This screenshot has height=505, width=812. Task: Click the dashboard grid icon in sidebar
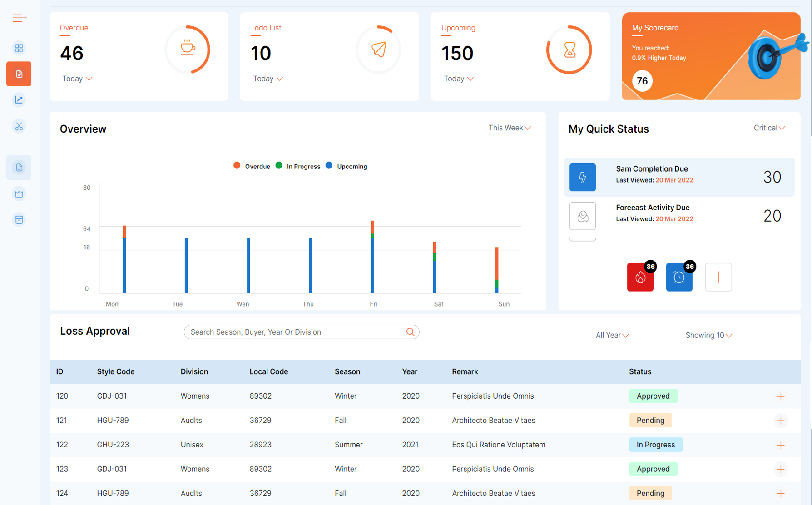coord(19,48)
